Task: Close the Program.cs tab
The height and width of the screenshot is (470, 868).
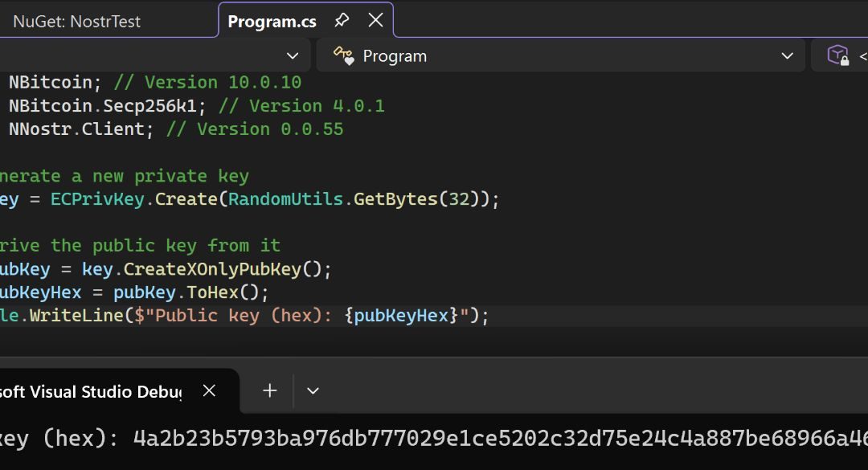Action: [376, 20]
